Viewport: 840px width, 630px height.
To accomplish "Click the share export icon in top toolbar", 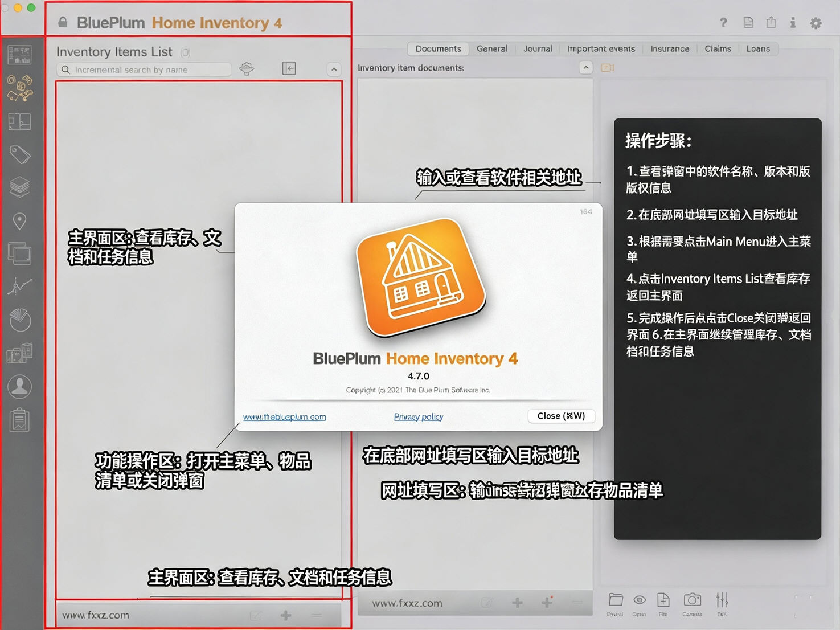I will (771, 22).
